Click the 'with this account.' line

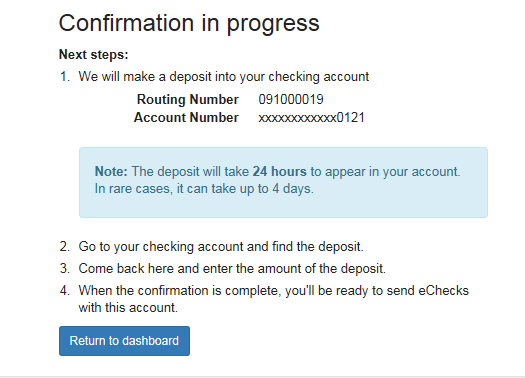tap(128, 308)
